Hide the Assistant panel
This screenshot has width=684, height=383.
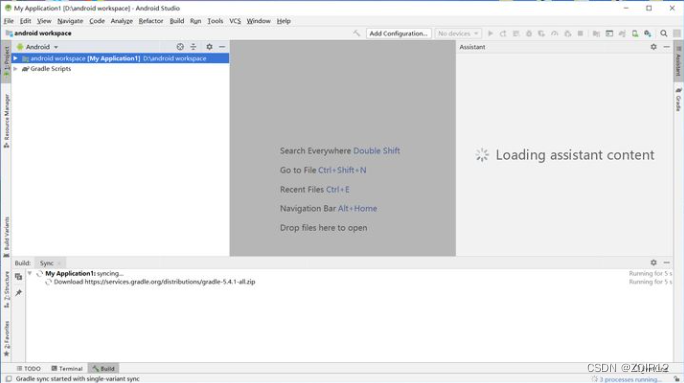(667, 47)
